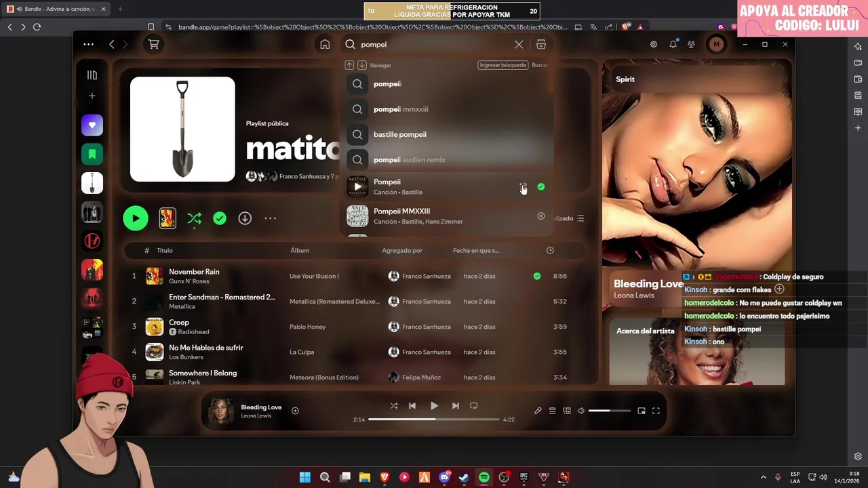Open the friends activity icon
Screen dimensions: 868x488
click(691, 44)
